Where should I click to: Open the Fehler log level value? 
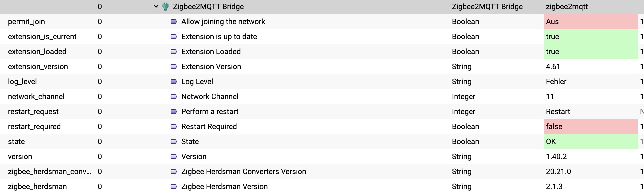(556, 82)
